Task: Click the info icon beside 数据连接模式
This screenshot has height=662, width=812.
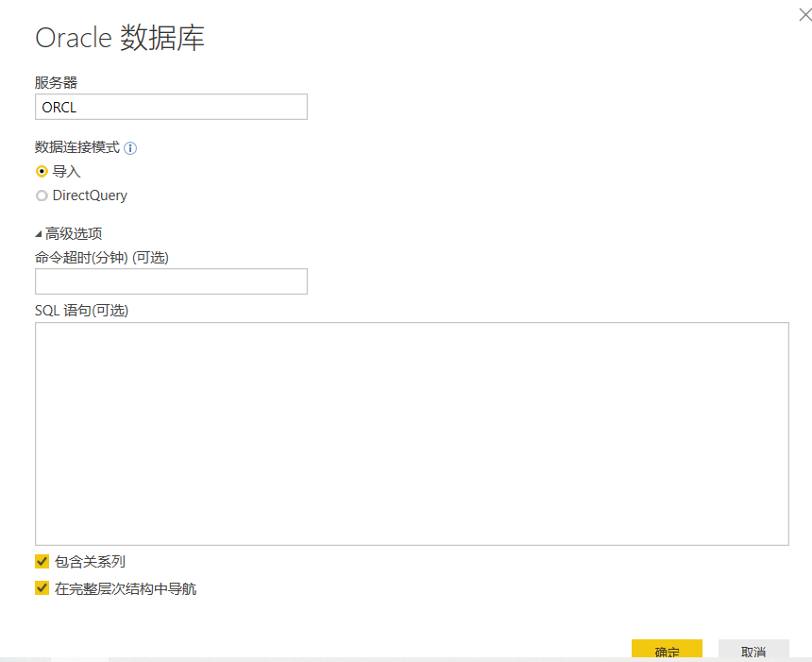Action: 130,148
